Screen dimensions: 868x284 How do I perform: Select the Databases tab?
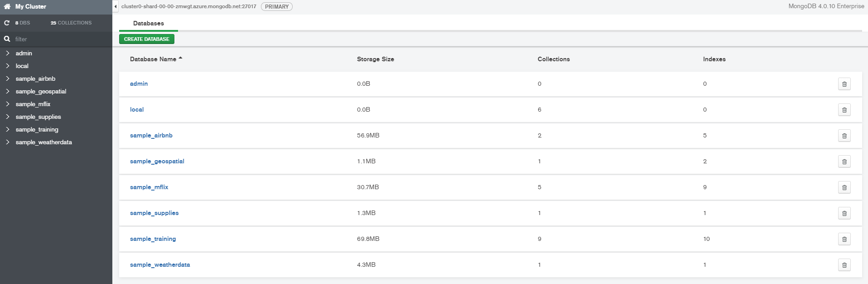[x=149, y=23]
